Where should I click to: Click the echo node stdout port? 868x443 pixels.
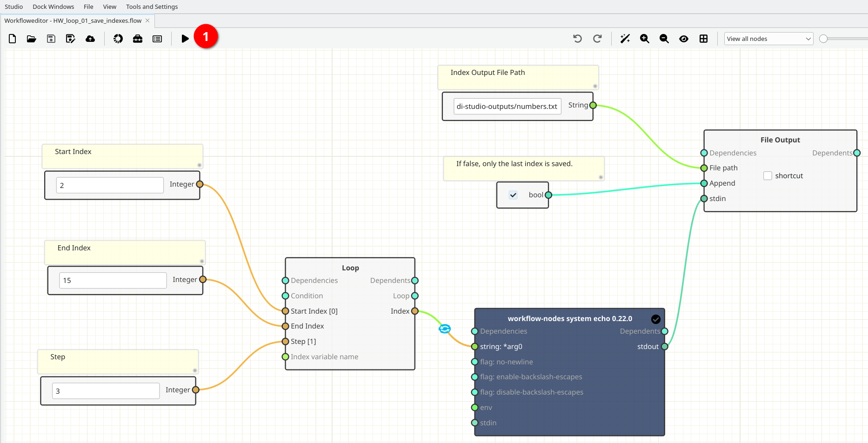point(665,347)
